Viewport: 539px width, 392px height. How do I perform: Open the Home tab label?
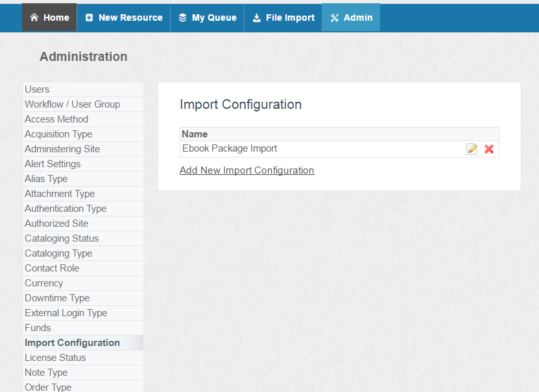[x=56, y=17]
